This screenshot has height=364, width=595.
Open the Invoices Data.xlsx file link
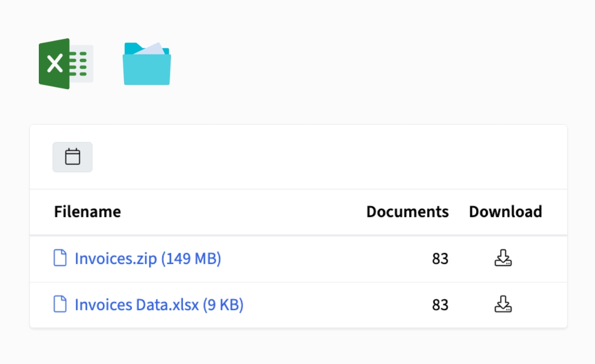coord(135,304)
